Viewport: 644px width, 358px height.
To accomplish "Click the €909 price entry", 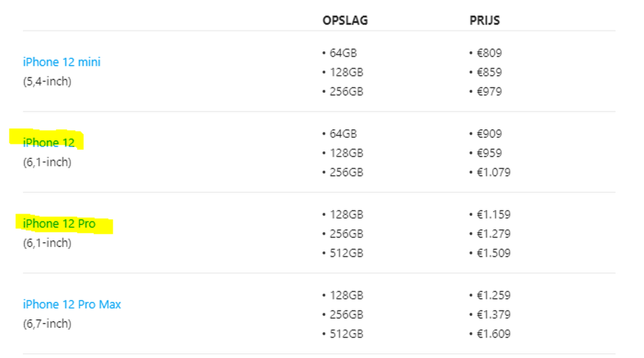I will coord(489,134).
